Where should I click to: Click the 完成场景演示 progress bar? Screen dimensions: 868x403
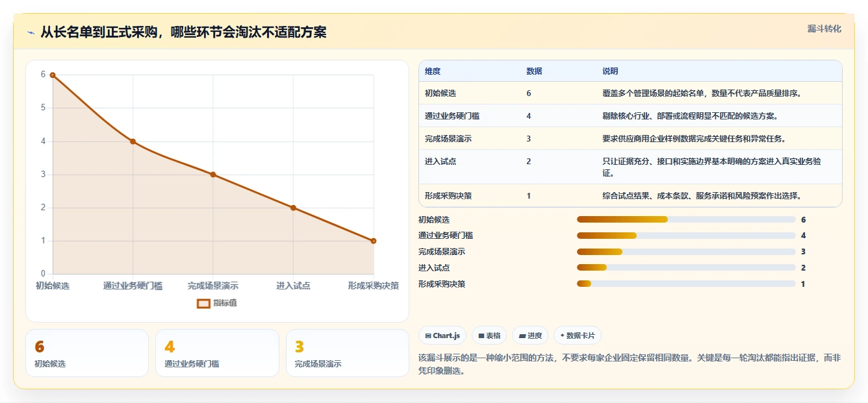(x=686, y=252)
